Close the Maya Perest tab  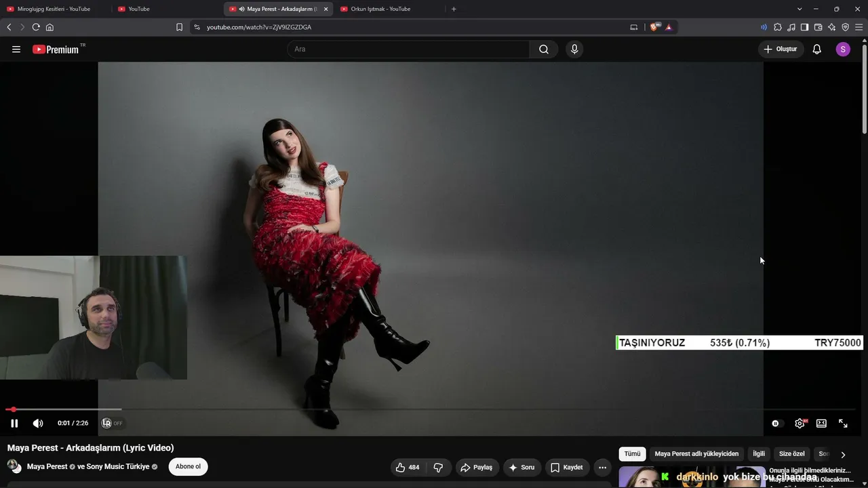point(325,9)
